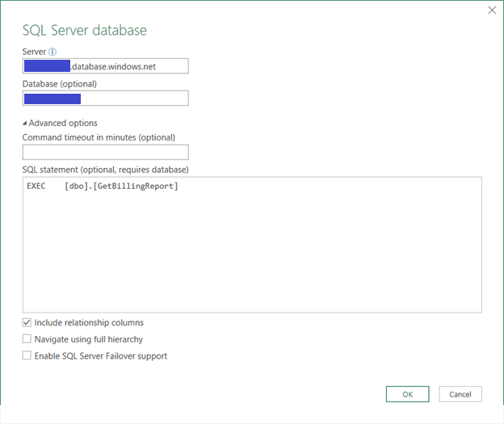Click the SQL Server database title
Screen dimensions: 504x424
[x=85, y=30]
